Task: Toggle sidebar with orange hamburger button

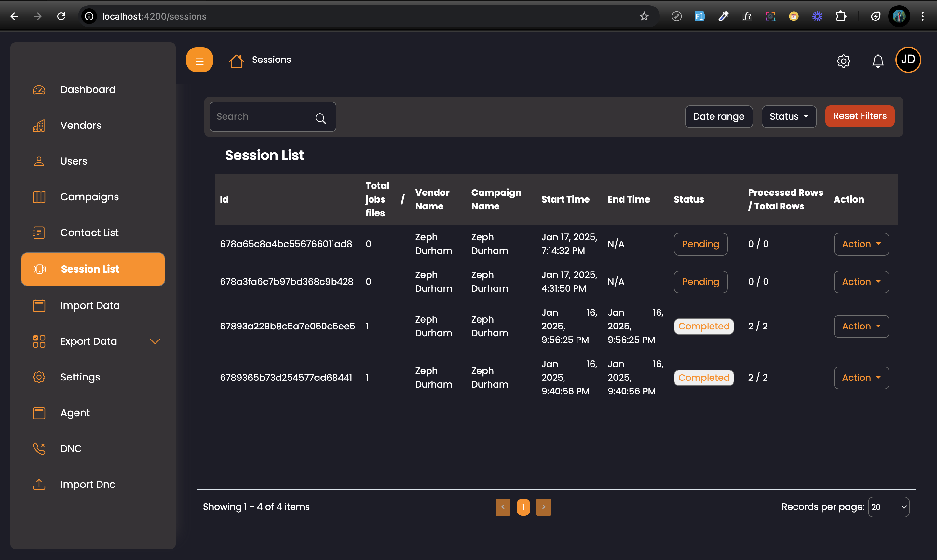Action: click(199, 60)
